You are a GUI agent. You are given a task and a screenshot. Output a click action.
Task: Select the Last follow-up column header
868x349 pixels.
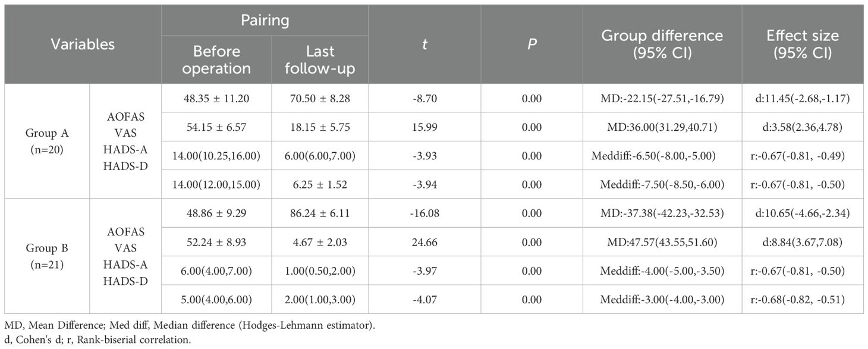coord(319,60)
